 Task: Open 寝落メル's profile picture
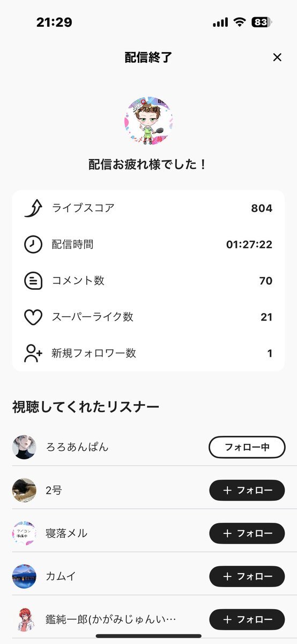click(24, 533)
